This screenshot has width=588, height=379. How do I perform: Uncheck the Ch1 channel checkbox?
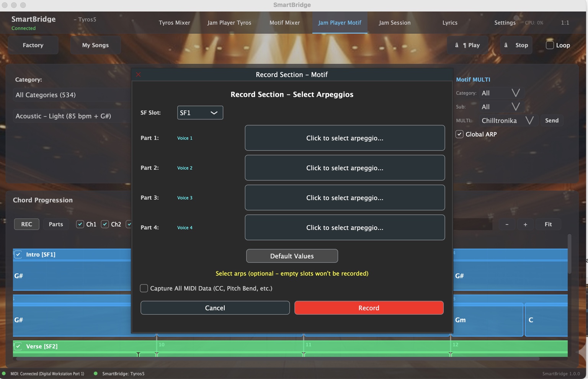[x=80, y=224]
